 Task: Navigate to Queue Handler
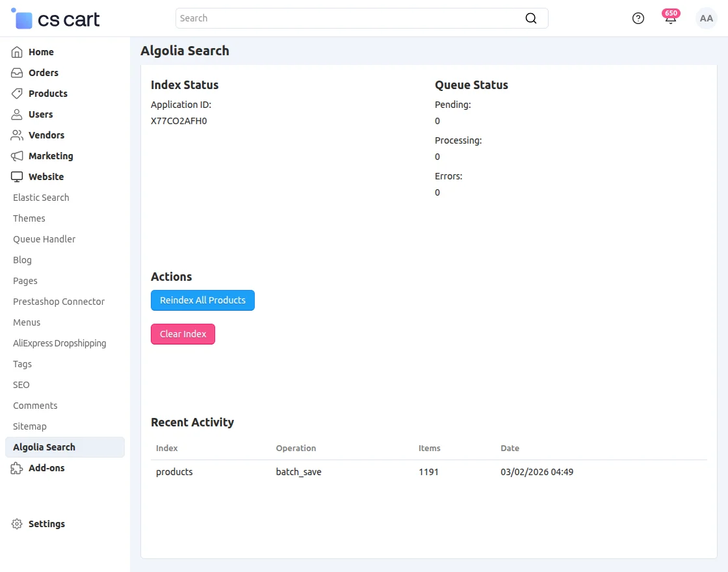[44, 239]
